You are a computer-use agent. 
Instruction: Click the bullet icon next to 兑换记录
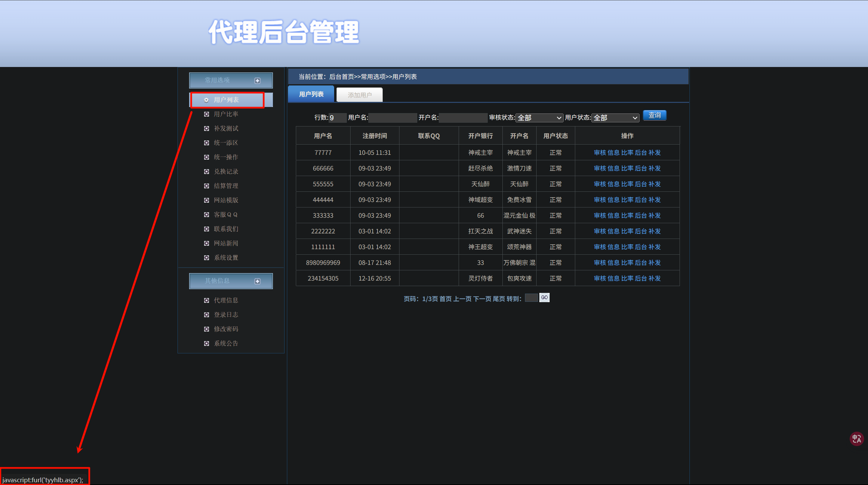(206, 172)
